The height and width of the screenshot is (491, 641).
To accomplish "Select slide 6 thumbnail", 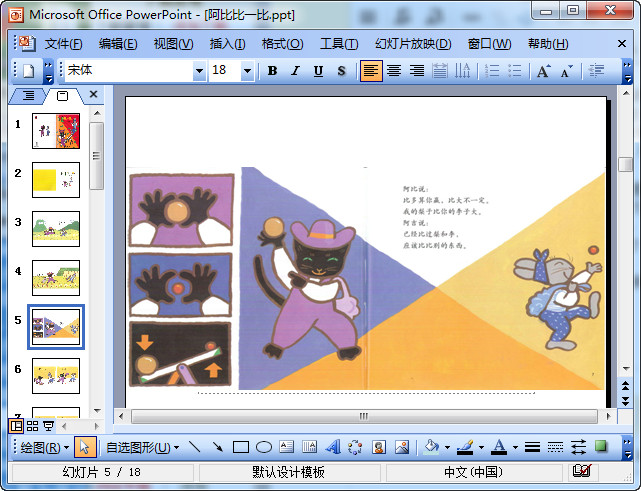I will pyautogui.click(x=56, y=376).
